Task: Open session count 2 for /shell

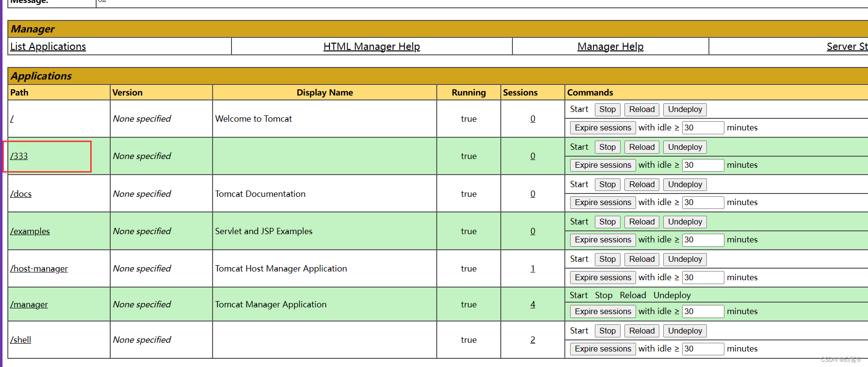Action: pos(533,340)
